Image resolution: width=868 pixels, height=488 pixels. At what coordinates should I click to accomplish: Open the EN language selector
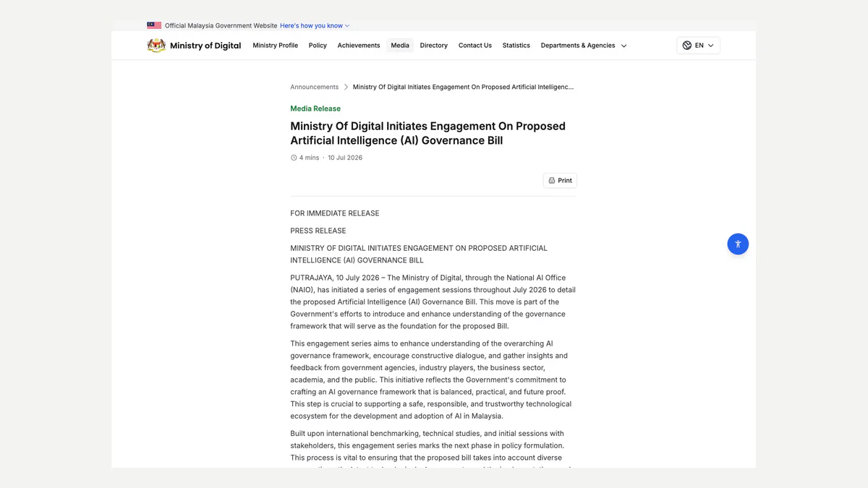pyautogui.click(x=698, y=46)
